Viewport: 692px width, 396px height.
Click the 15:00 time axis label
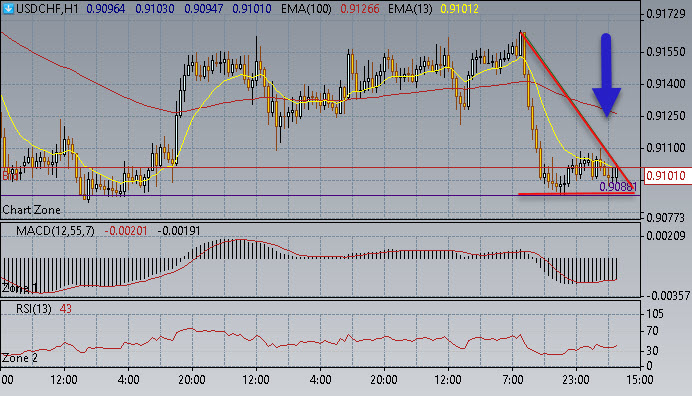pyautogui.click(x=640, y=380)
